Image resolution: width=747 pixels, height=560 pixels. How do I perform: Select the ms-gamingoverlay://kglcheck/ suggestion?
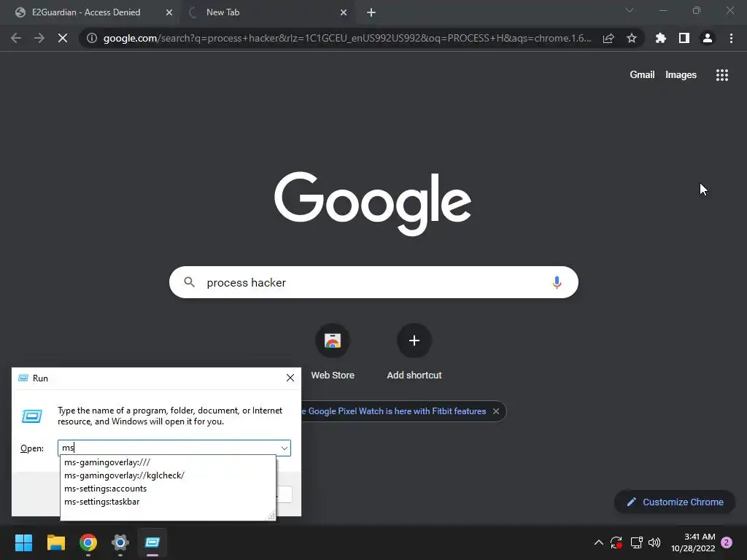click(x=168, y=475)
